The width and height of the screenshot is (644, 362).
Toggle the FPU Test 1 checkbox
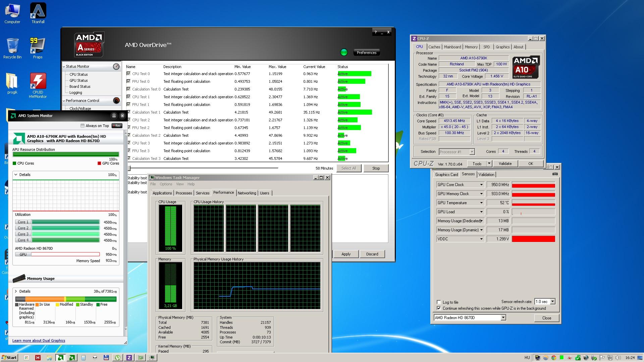(128, 104)
